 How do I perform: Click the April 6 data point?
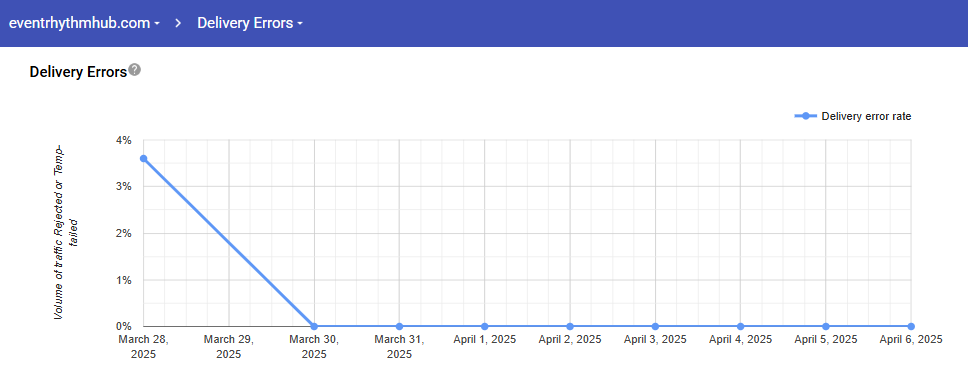click(911, 326)
